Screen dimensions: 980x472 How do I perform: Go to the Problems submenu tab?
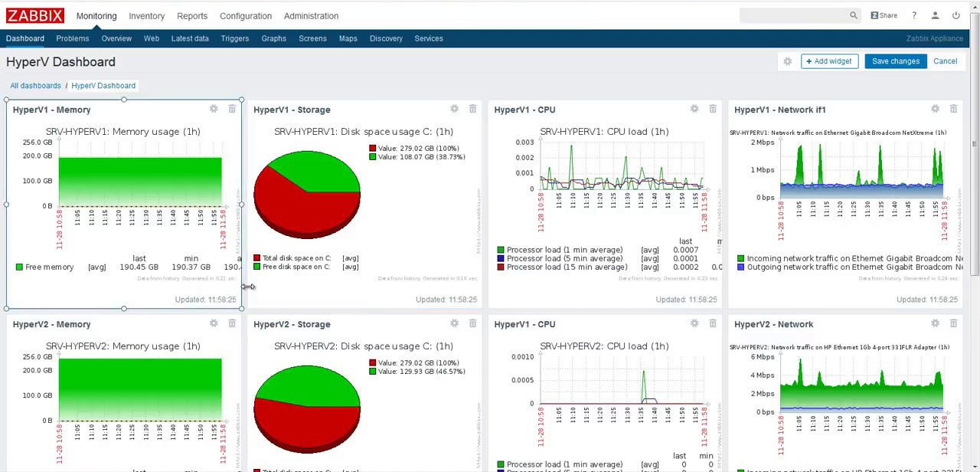[x=73, y=38]
